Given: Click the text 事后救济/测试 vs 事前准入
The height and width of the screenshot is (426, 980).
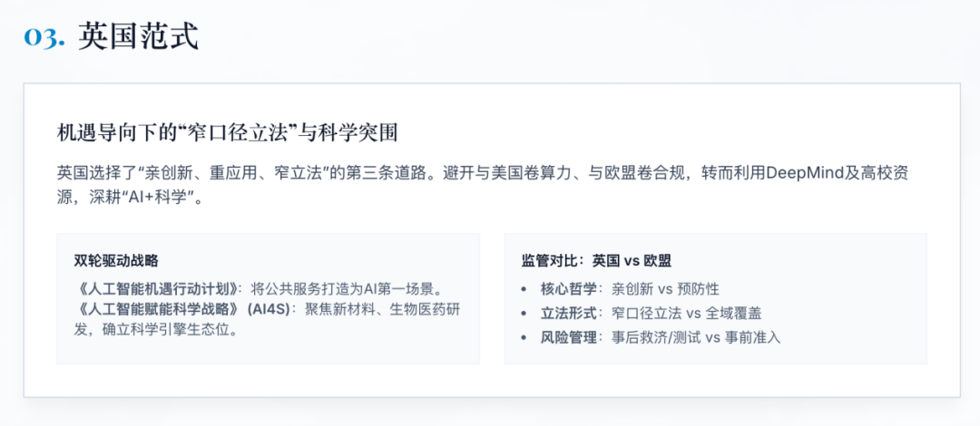Looking at the screenshot, I should point(695,337).
